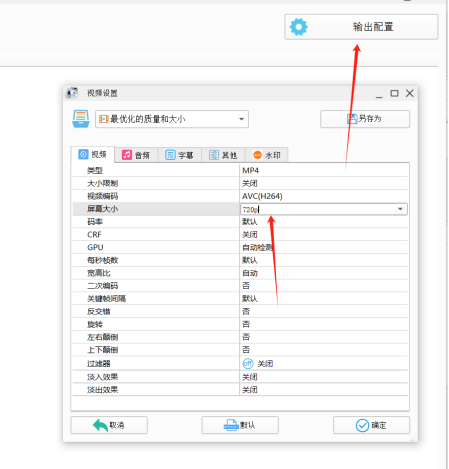Screen dimensions: 449x469
Task: Click the 视频编码 row label
Action: [x=102, y=196]
